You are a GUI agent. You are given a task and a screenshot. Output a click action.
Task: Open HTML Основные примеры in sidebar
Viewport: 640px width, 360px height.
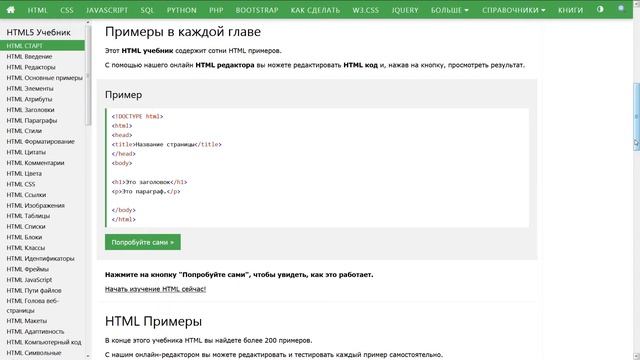(x=44, y=78)
